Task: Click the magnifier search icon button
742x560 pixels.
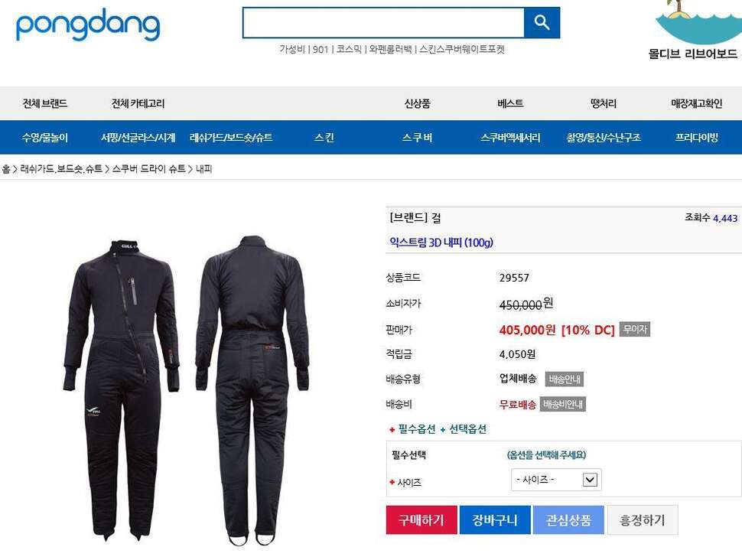Action: click(542, 22)
